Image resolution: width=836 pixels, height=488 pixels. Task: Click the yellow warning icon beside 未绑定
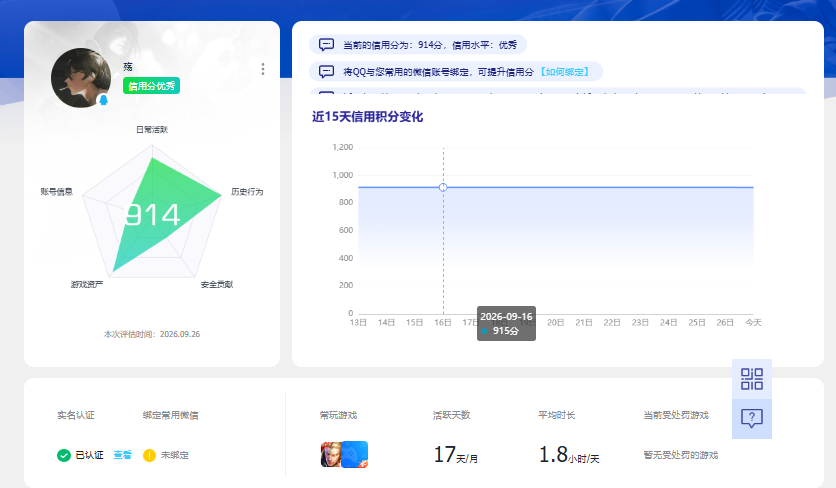pyautogui.click(x=149, y=455)
